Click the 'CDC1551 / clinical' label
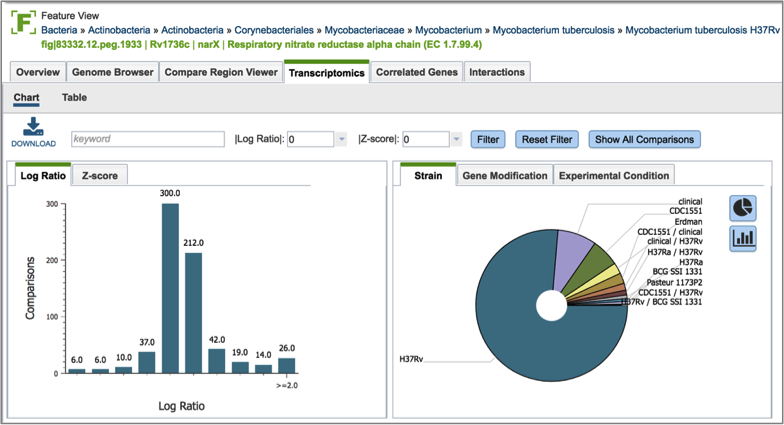The height and width of the screenshot is (425, 784). tap(670, 232)
